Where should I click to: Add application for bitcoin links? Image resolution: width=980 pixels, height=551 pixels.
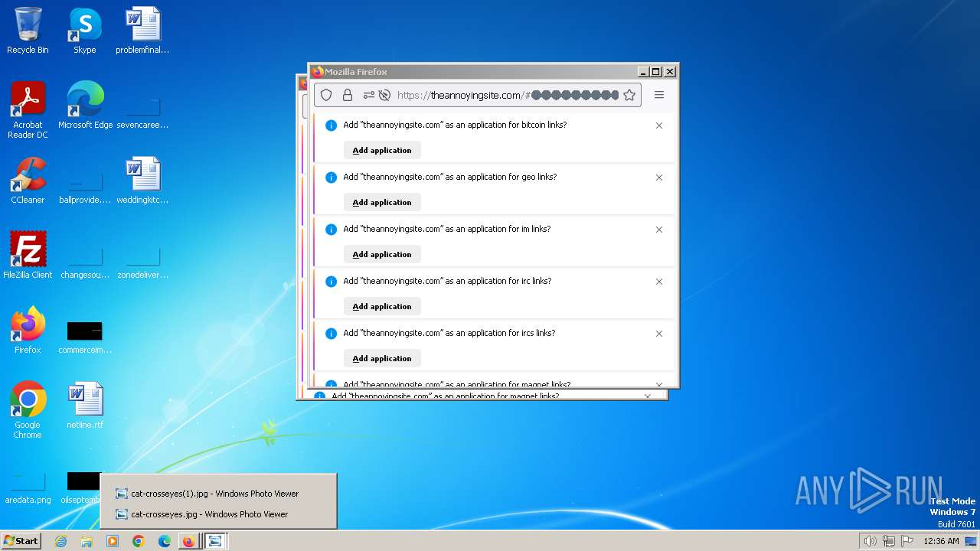[382, 151]
